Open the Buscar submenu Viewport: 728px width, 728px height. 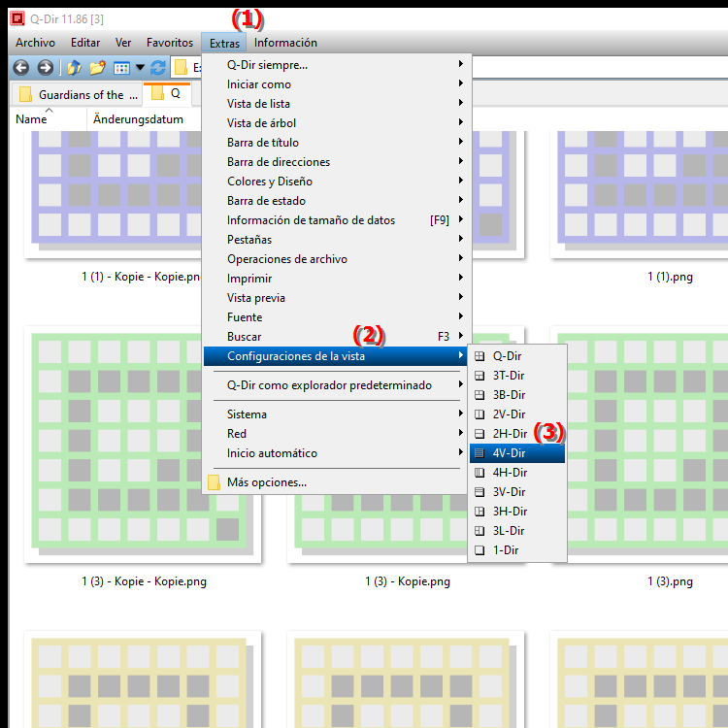[336, 337]
